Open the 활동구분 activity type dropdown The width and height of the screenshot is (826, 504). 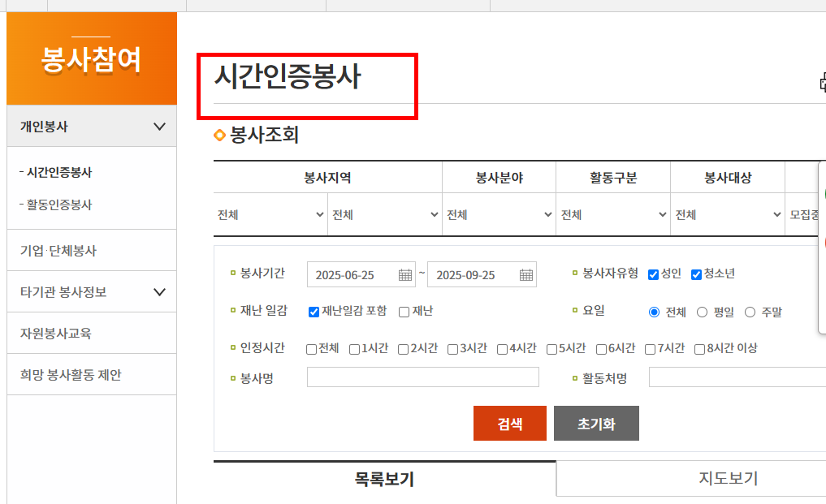(612, 213)
